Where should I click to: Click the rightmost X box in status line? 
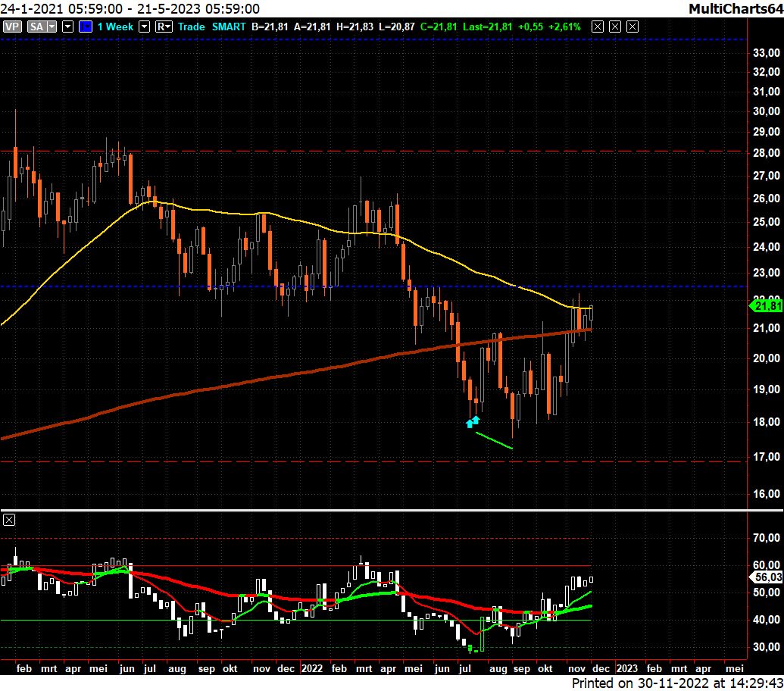tap(633, 27)
